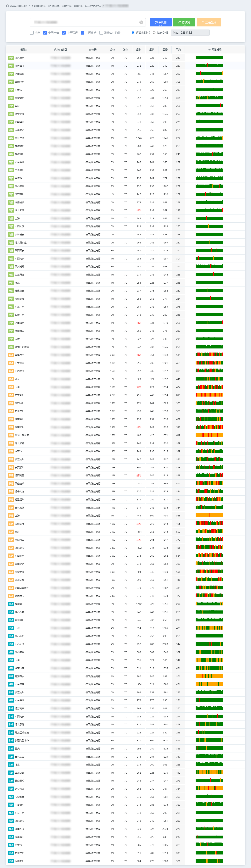
Task: Click the 电信 tag for 河北石家庄
Action: tap(11, 243)
